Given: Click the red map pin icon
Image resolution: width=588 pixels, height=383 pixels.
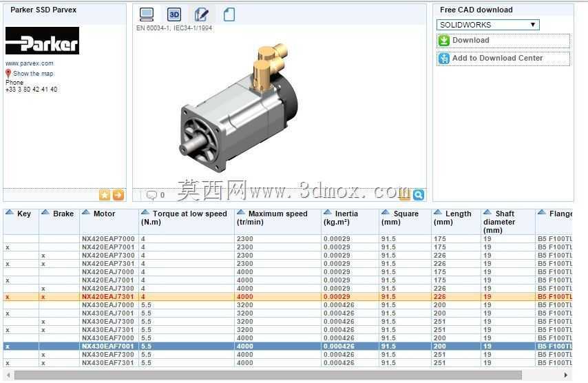Looking at the screenshot, I should coord(8,74).
